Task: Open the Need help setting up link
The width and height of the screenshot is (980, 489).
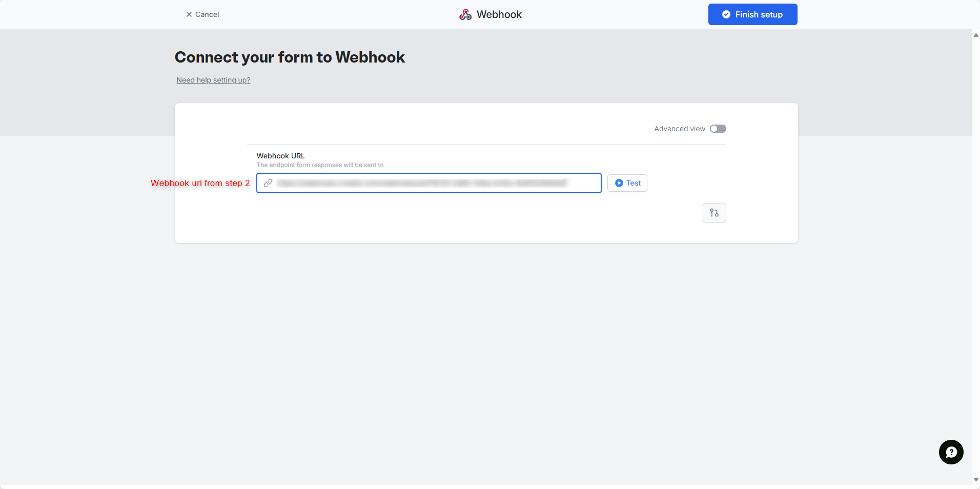Action: pos(213,80)
